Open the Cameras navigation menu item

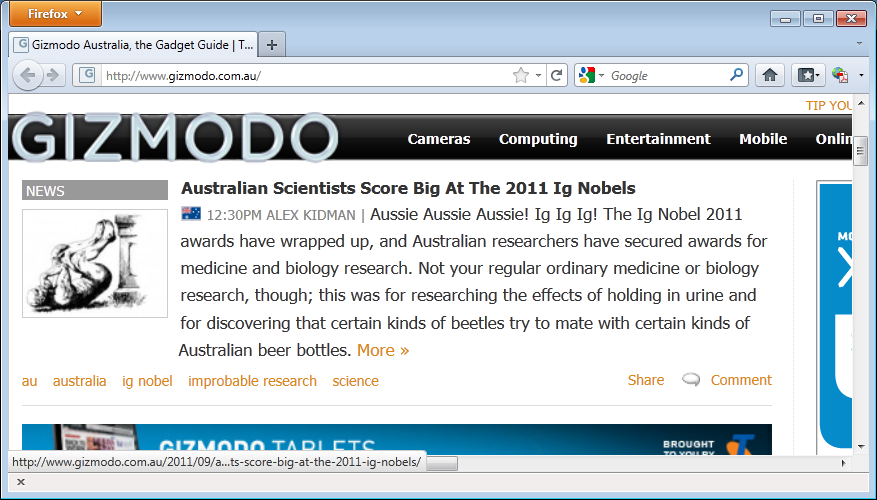coord(438,139)
